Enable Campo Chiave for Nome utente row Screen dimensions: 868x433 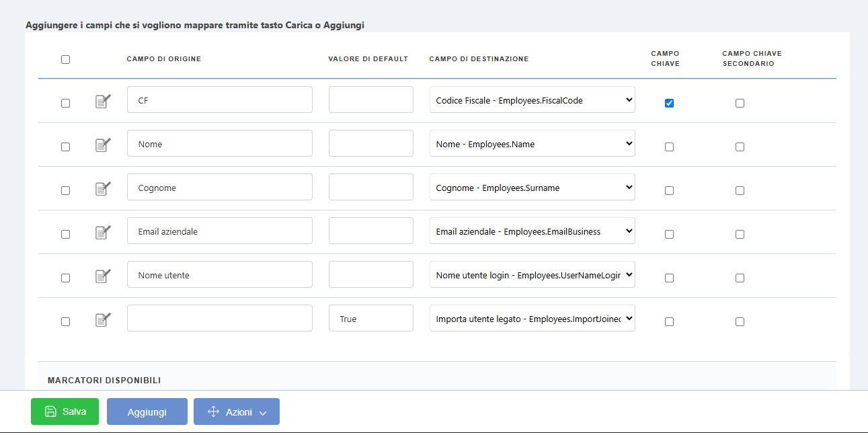tap(669, 278)
